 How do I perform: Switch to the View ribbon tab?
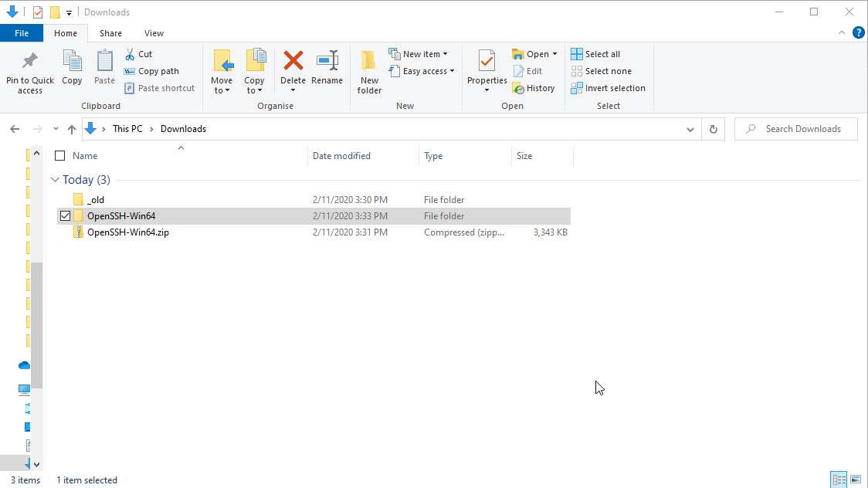point(154,33)
